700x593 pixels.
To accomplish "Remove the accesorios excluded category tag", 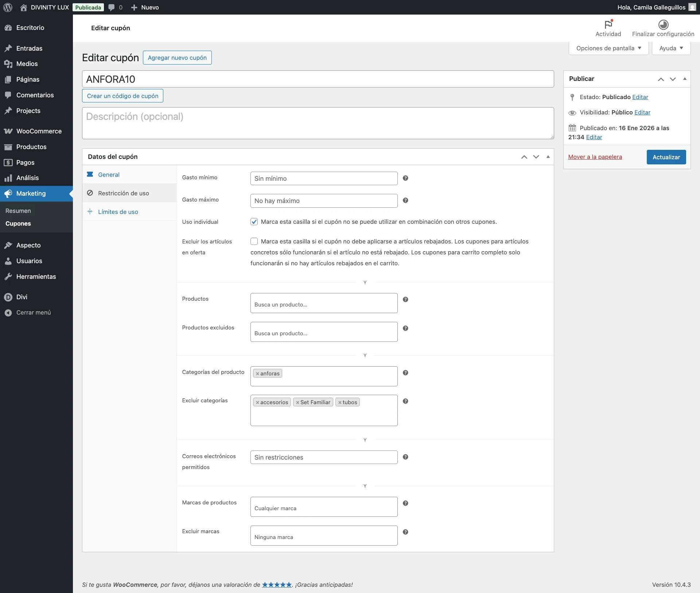I will tap(257, 402).
